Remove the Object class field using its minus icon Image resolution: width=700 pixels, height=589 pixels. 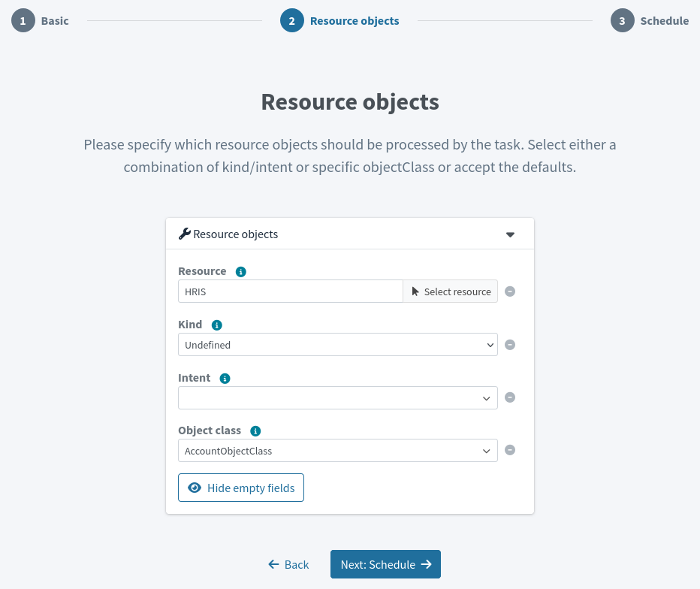[x=510, y=450]
